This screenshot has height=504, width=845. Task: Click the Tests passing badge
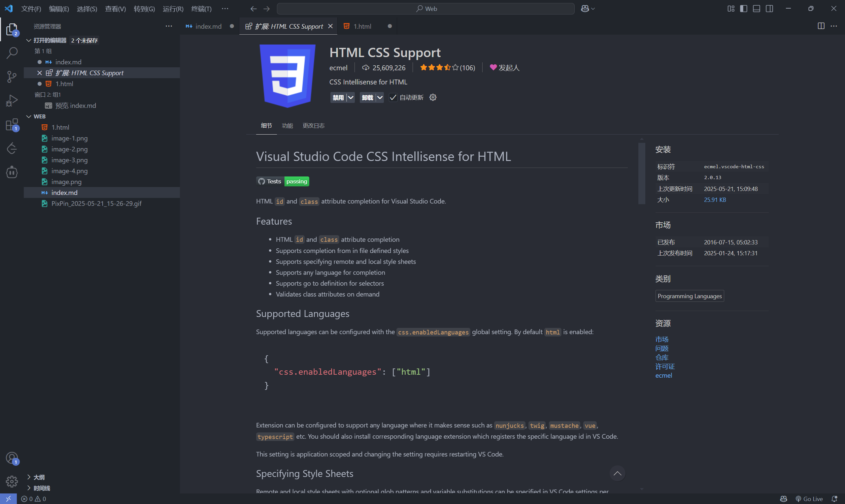[x=283, y=181]
